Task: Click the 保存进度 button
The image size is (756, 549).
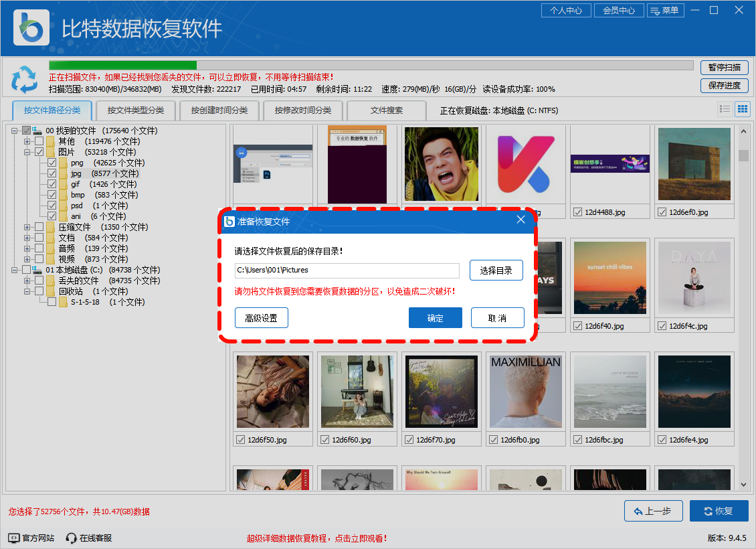Action: pyautogui.click(x=724, y=86)
